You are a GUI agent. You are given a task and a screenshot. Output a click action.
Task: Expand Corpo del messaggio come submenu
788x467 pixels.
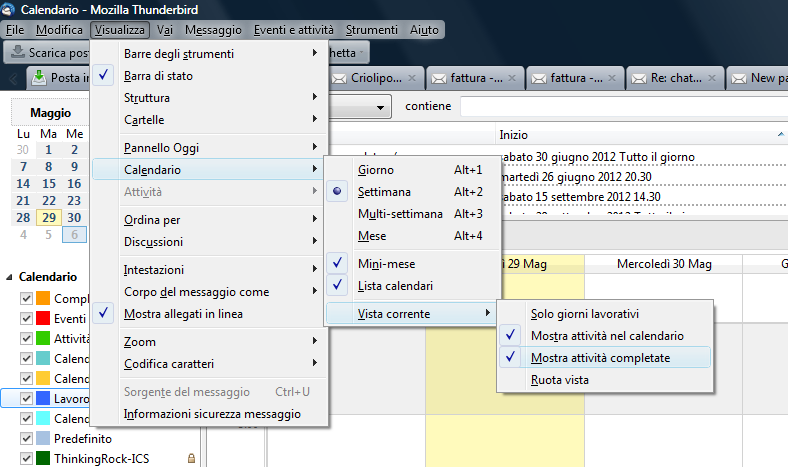pos(209,292)
